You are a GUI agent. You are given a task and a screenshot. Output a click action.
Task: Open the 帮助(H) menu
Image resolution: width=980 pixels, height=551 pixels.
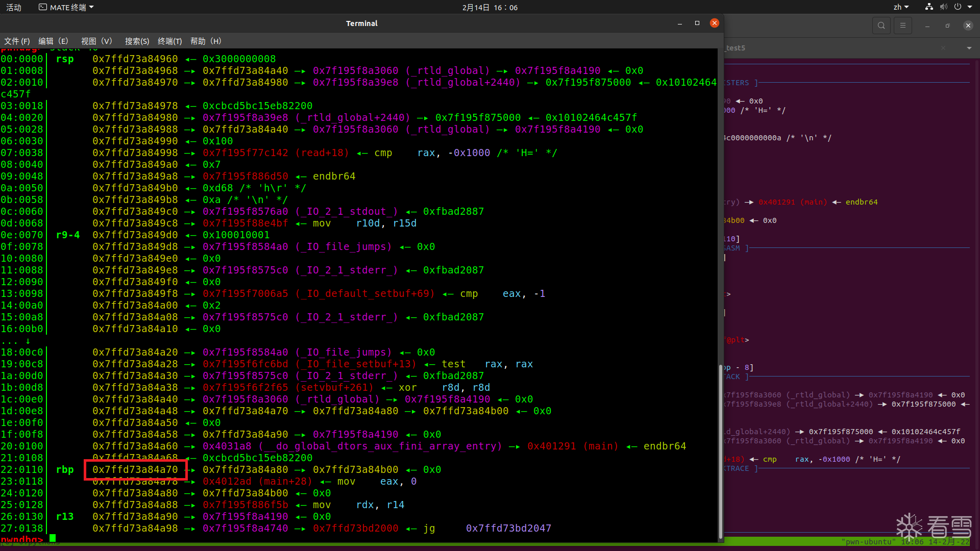pyautogui.click(x=206, y=41)
